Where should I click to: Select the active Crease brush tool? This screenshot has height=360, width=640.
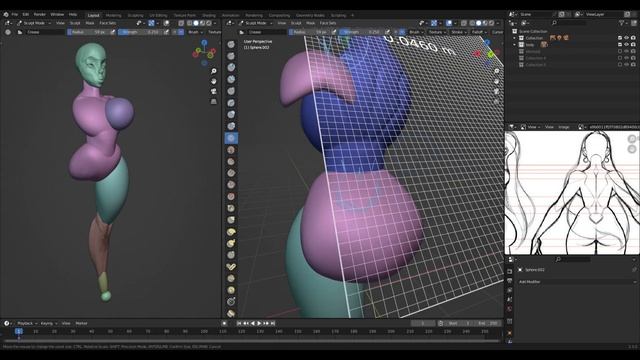[231, 138]
